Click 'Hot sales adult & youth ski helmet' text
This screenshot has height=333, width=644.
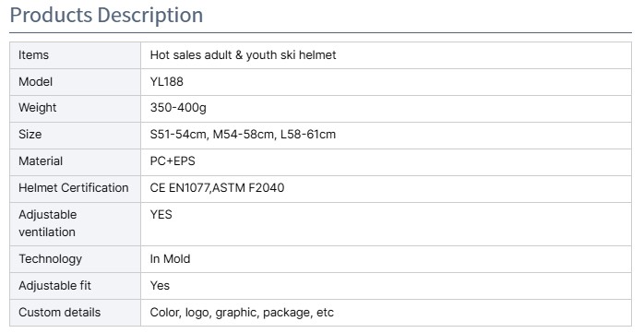pos(244,55)
